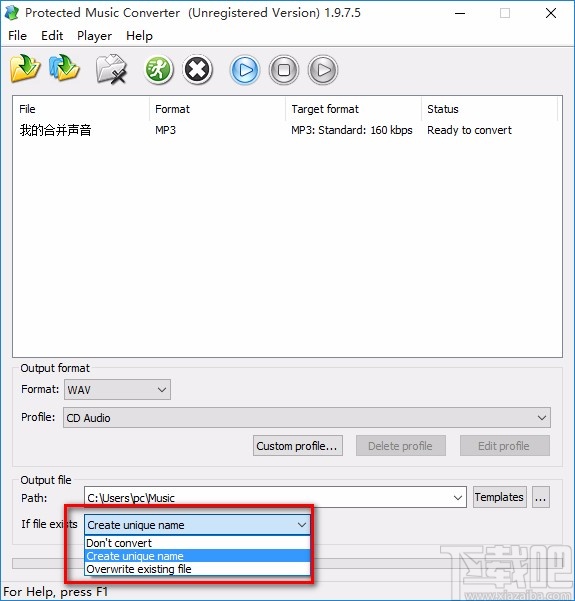The height and width of the screenshot is (601, 575).
Task: Click the blue Play button
Action: pos(245,70)
